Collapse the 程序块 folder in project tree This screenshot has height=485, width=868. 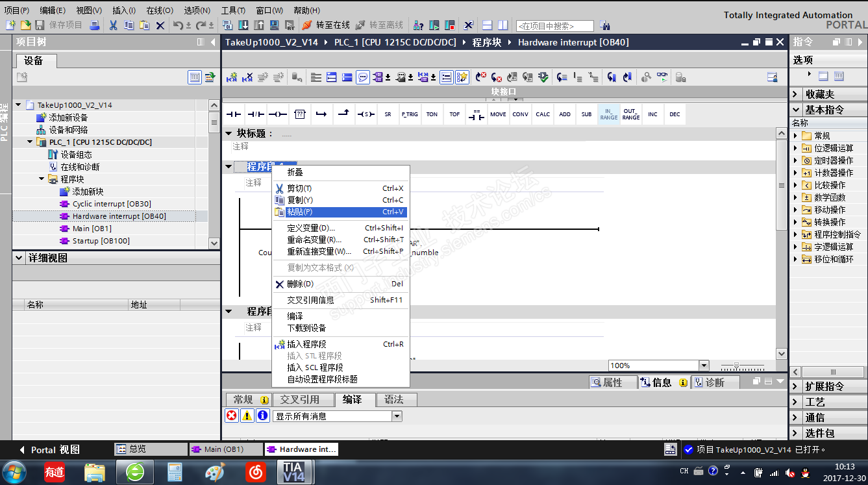click(42, 179)
